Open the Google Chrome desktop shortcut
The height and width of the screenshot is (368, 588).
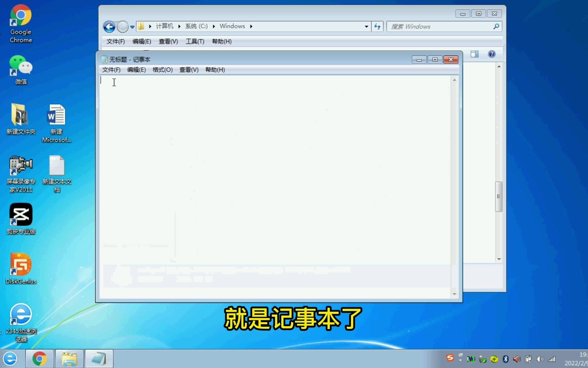[x=21, y=24]
